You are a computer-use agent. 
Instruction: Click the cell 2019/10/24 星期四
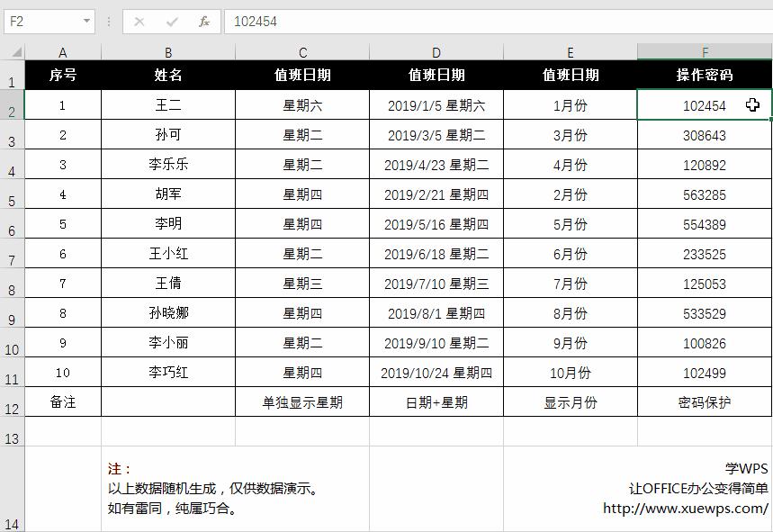tap(436, 372)
